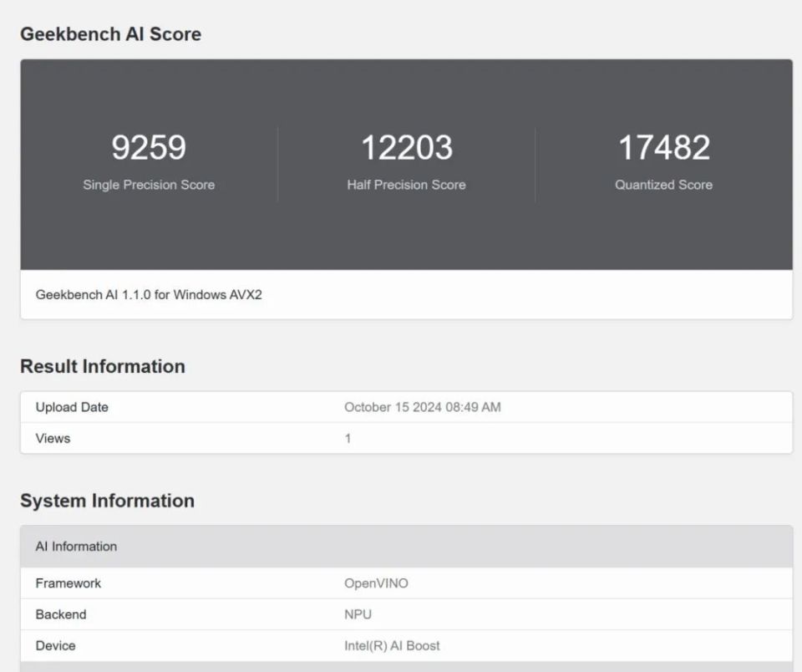Click the Quantized Score label
This screenshot has width=802, height=672.
click(x=664, y=185)
